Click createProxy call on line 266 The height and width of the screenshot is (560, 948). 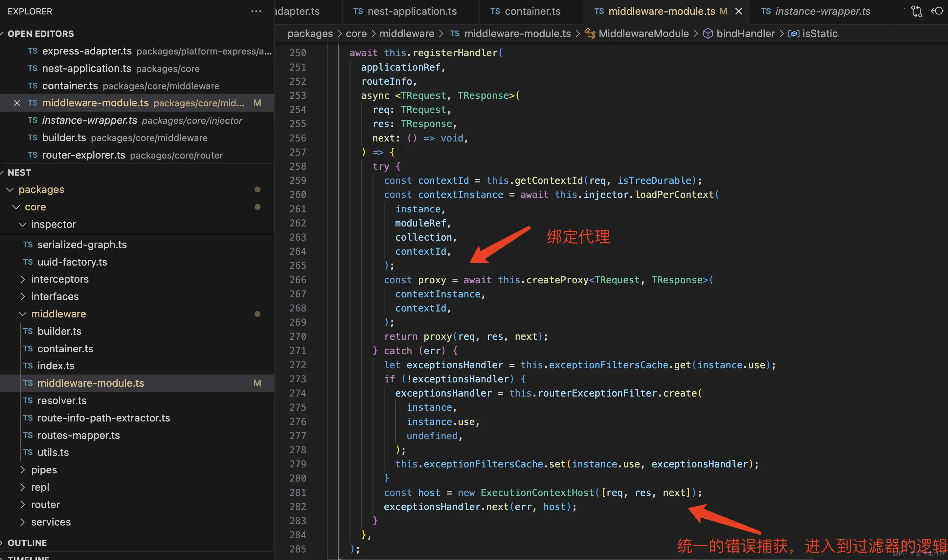557,280
